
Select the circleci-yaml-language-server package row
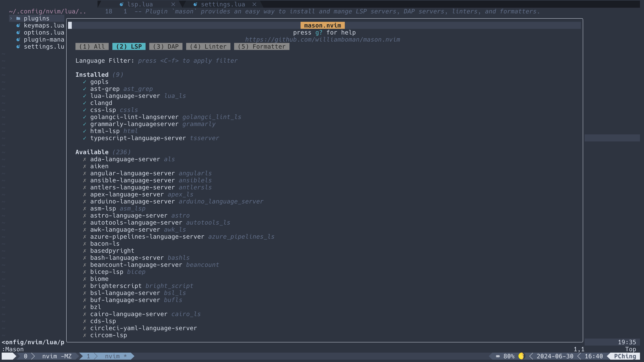(144, 328)
